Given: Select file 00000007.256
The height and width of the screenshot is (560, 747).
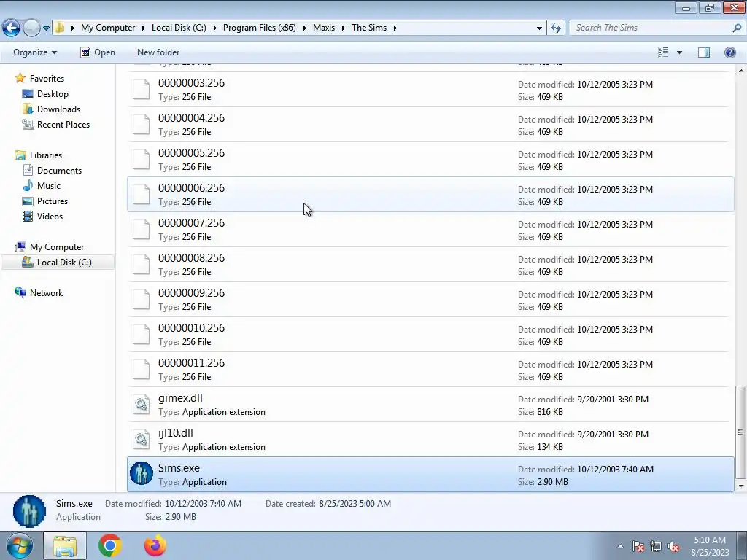Looking at the screenshot, I should tap(430, 230).
